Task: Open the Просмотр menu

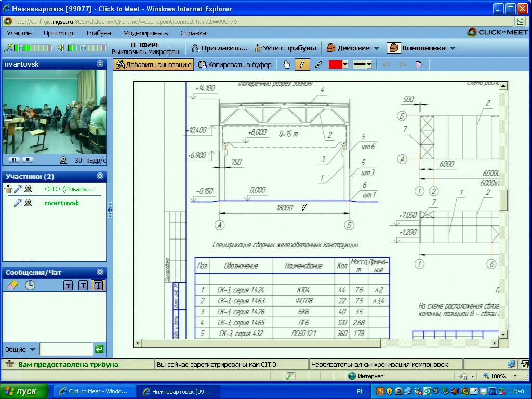Action: 58,33
